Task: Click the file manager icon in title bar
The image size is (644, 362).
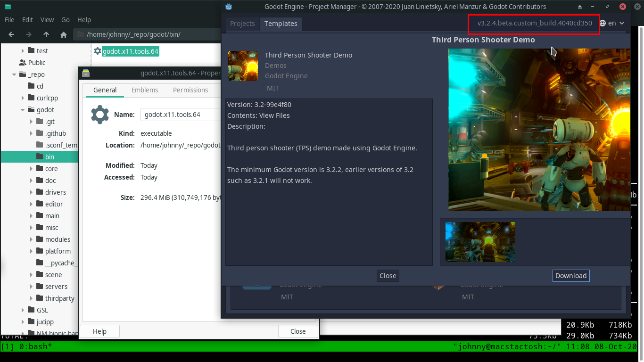Action: coord(8,7)
